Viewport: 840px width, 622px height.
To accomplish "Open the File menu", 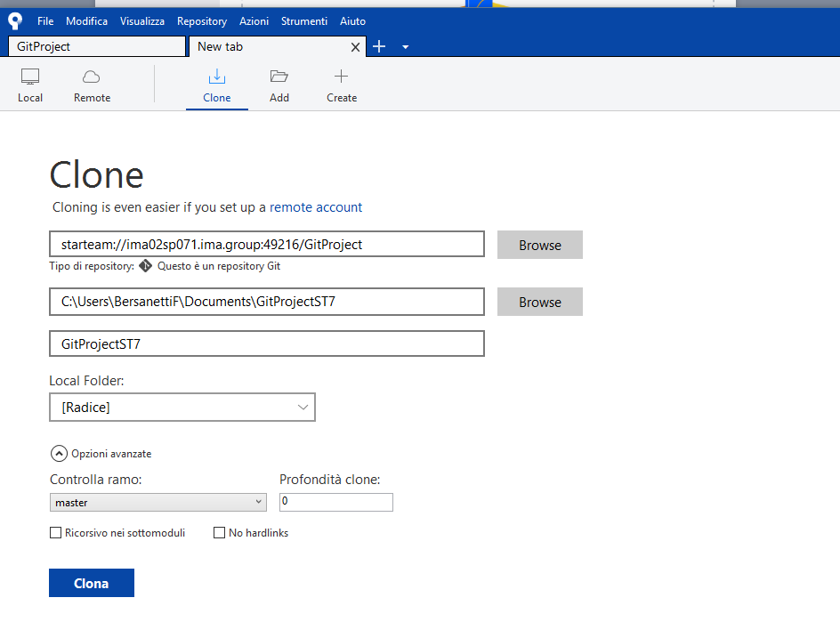I will 45,21.
